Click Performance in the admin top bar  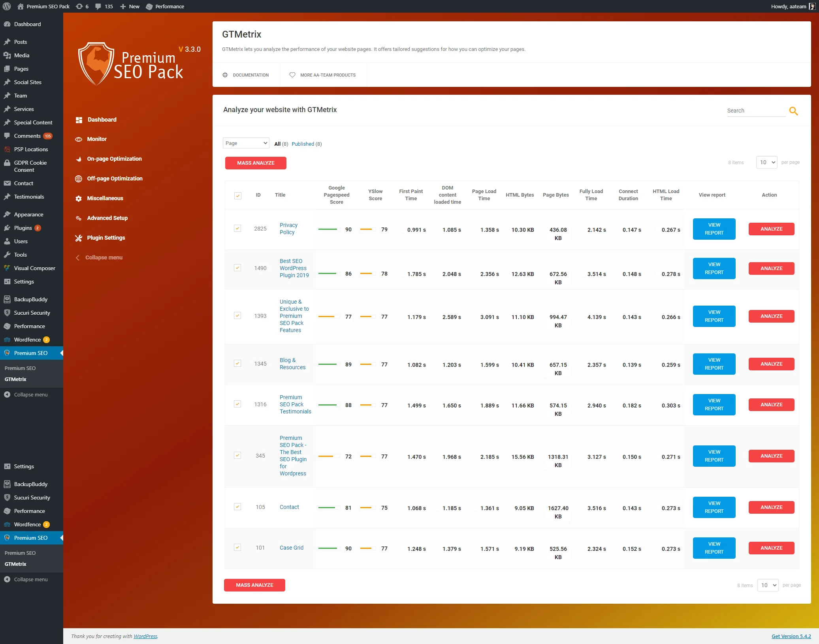165,6
